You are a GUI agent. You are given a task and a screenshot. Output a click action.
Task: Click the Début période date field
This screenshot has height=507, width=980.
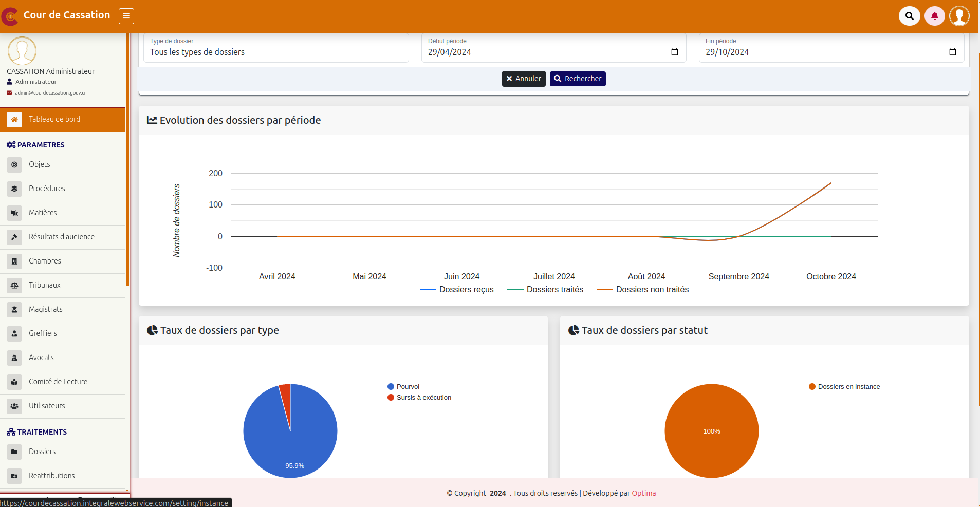(x=554, y=48)
